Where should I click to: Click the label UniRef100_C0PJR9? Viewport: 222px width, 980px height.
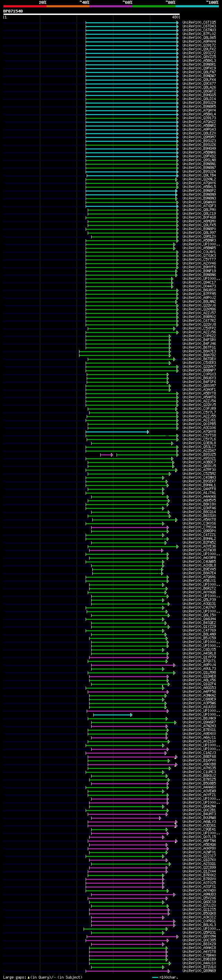[199, 408]
